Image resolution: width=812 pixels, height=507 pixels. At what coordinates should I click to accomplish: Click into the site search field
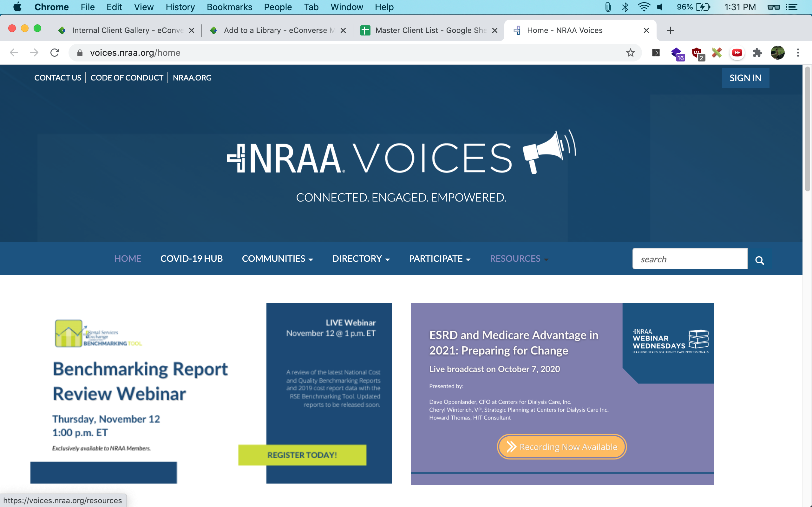point(690,259)
